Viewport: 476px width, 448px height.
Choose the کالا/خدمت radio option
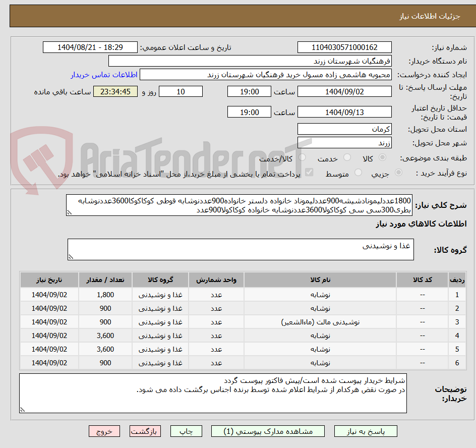[303, 157]
